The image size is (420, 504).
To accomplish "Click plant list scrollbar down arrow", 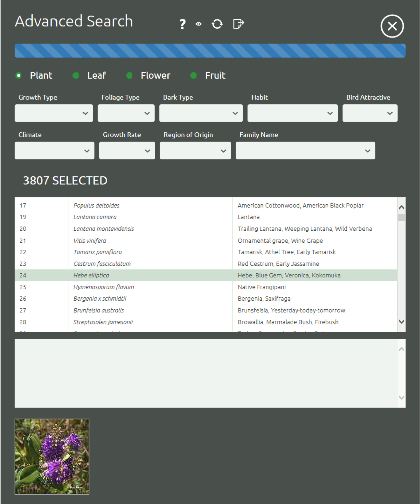I will point(402,321).
